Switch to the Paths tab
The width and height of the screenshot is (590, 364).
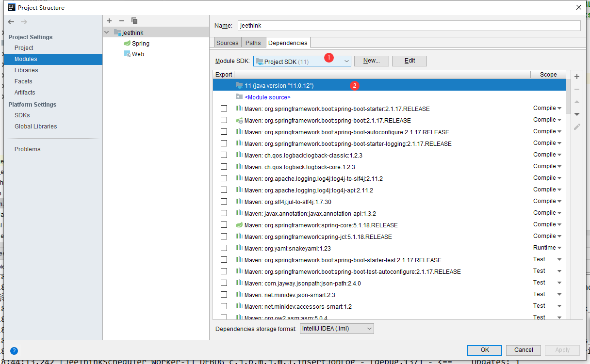coord(253,43)
